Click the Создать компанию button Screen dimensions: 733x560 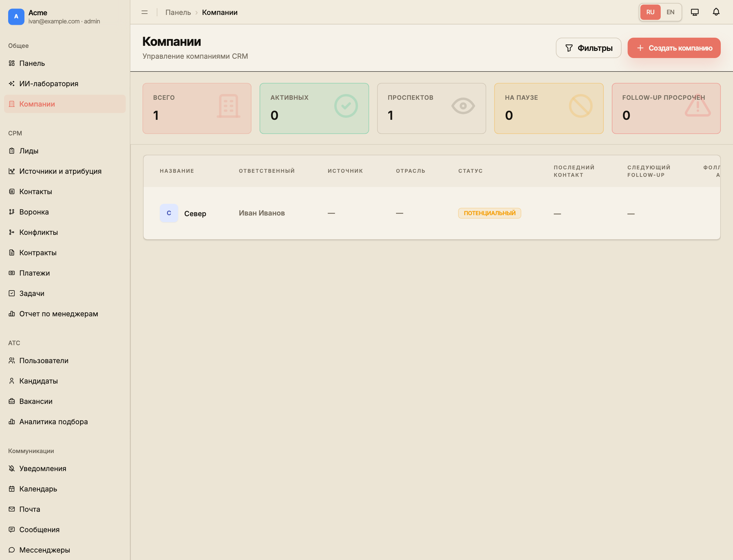tap(674, 48)
